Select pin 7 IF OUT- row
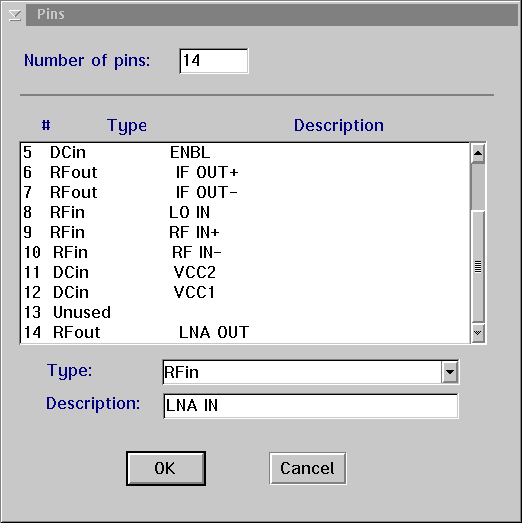This screenshot has height=523, width=522. tap(245, 192)
